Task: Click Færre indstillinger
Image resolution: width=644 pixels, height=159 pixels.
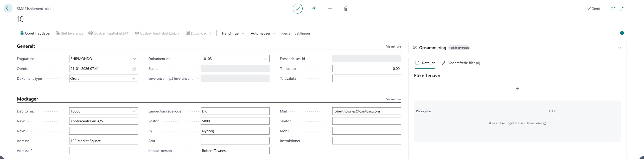Action: pos(296,33)
